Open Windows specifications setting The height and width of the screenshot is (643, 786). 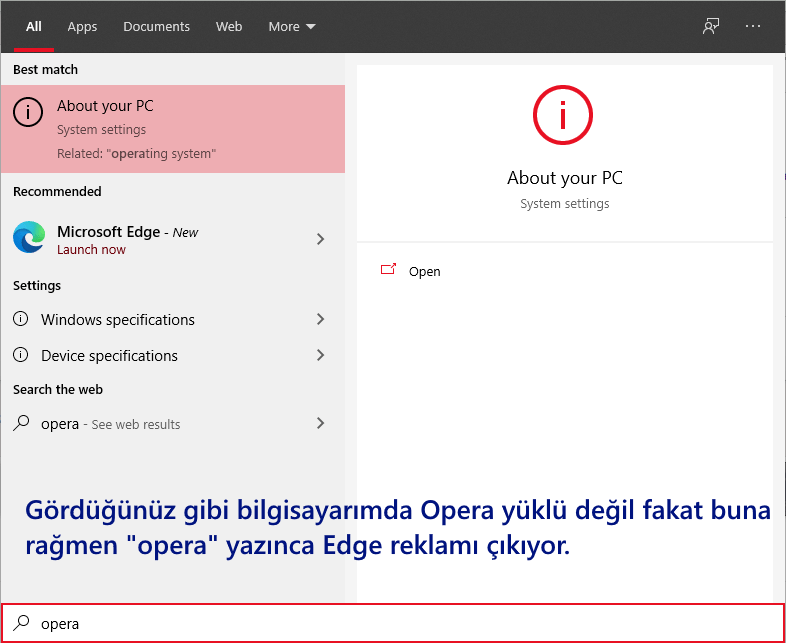[173, 319]
